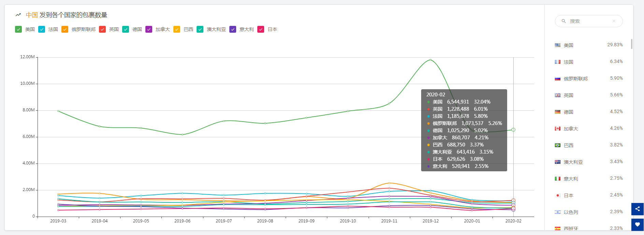Hide the 日本 series via its checkbox

[261, 29]
